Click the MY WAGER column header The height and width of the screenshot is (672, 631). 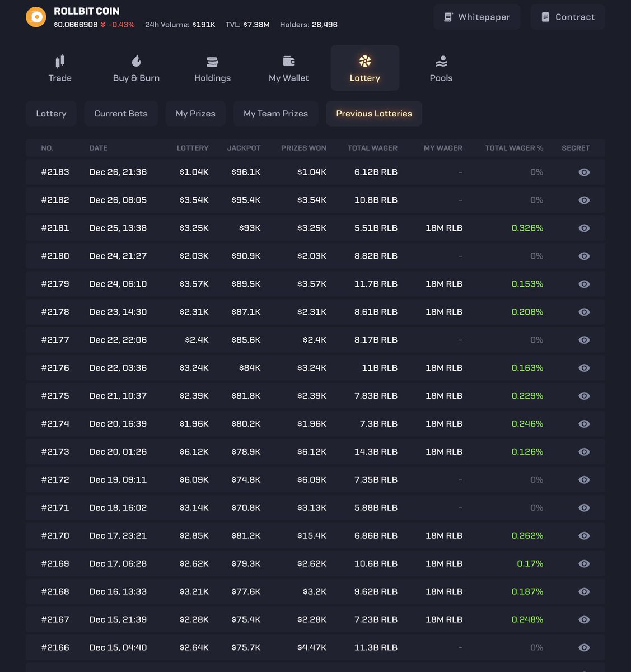[443, 148]
